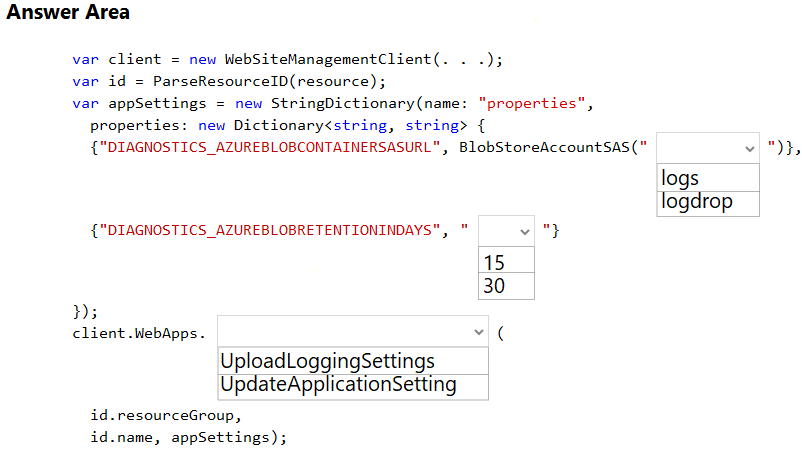Select the UpdateApplicationSetting option
This screenshot has height=452, width=802.
[x=353, y=387]
